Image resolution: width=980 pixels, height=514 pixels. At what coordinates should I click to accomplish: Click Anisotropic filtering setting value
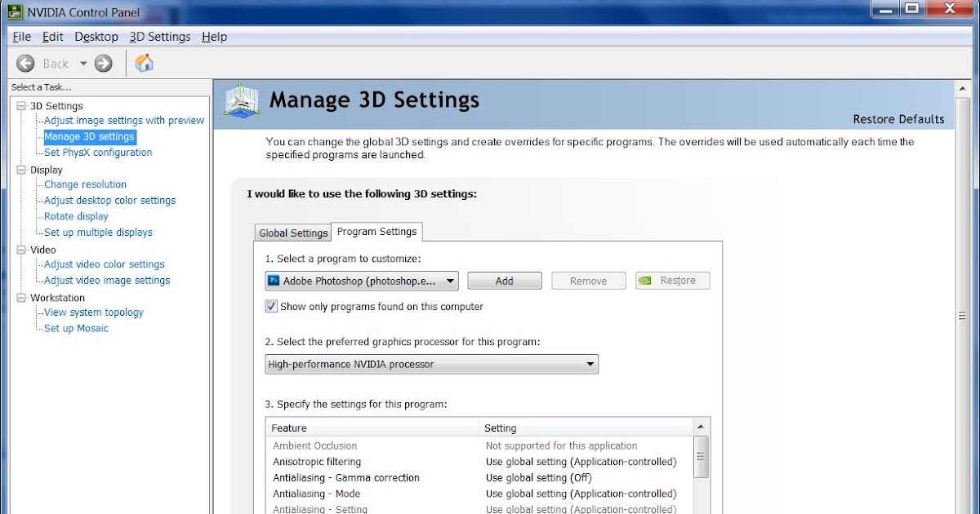[x=581, y=462]
